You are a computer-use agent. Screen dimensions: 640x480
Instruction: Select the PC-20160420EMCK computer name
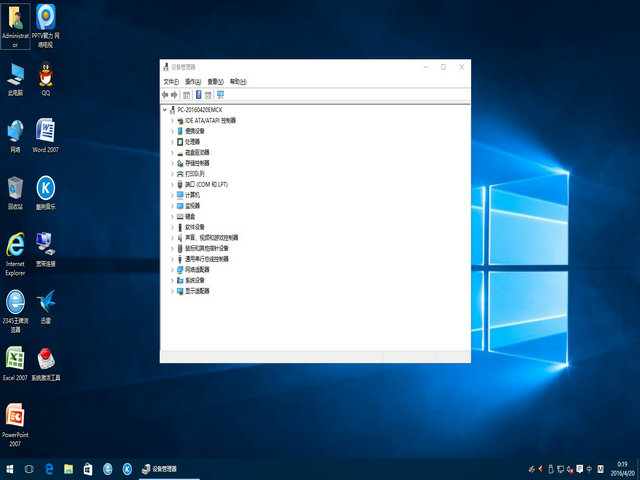200,110
